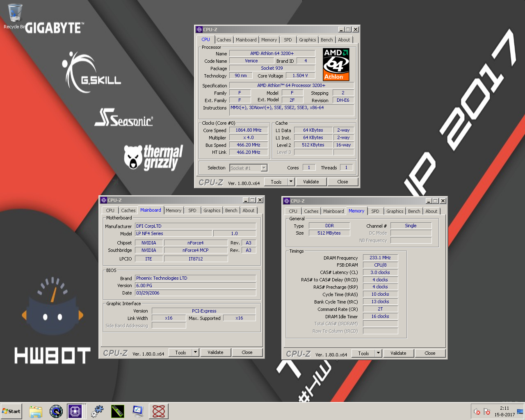Select CPU tab in the Memory CPU-Z window

tap(293, 211)
